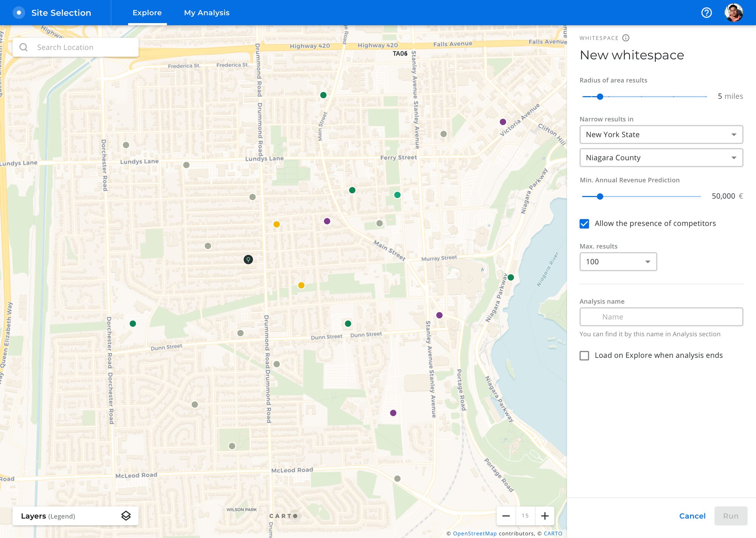Zoom out with the minus button
Image resolution: width=756 pixels, height=538 pixels.
pos(506,516)
